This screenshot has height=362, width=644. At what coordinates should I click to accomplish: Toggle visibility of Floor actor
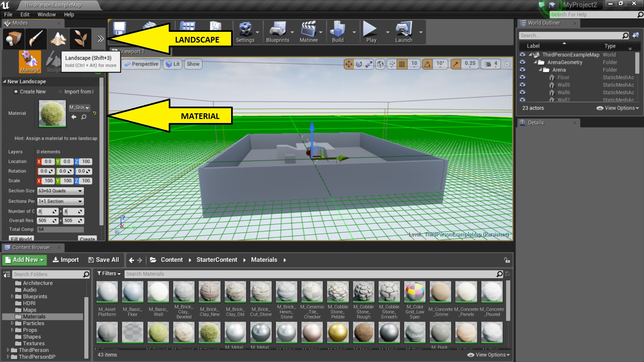click(522, 77)
